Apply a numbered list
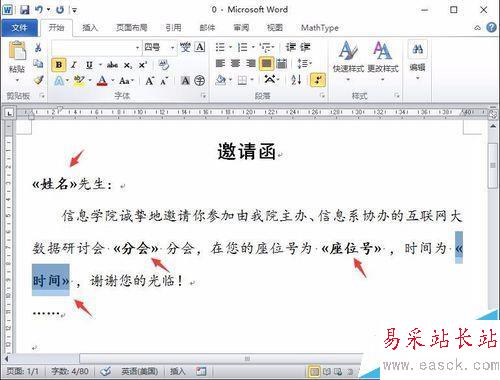Viewport: 500px width, 380px height. pyautogui.click(x=242, y=47)
